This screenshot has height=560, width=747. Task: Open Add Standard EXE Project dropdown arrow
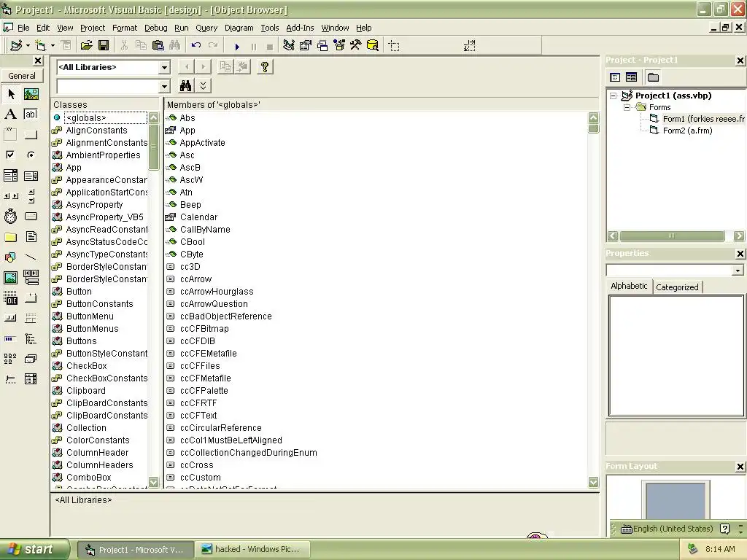pos(28,45)
